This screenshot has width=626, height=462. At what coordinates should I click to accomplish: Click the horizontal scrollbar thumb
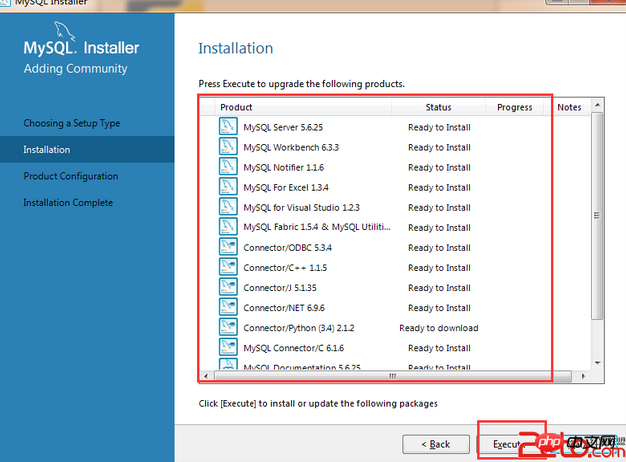tap(393, 376)
